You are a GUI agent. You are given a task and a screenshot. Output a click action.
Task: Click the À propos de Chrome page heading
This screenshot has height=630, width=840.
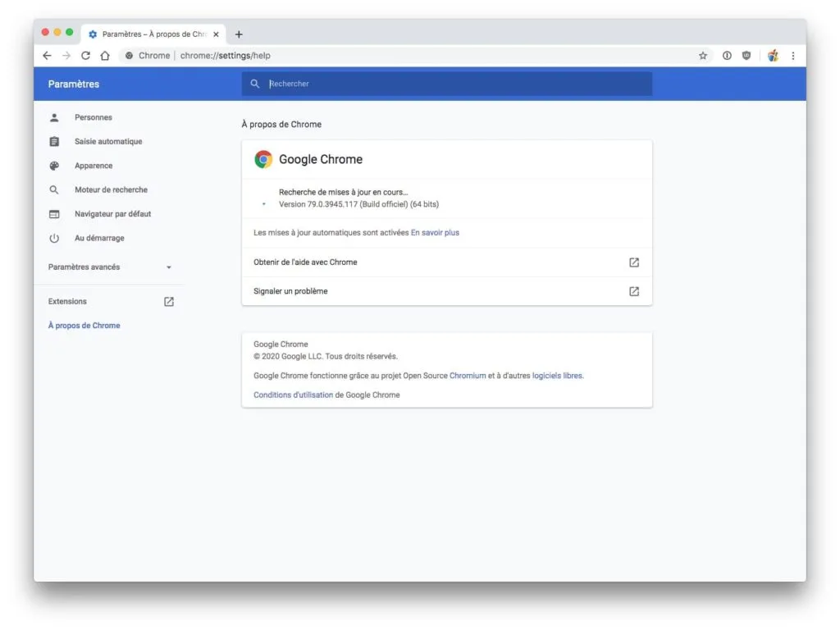click(x=281, y=125)
